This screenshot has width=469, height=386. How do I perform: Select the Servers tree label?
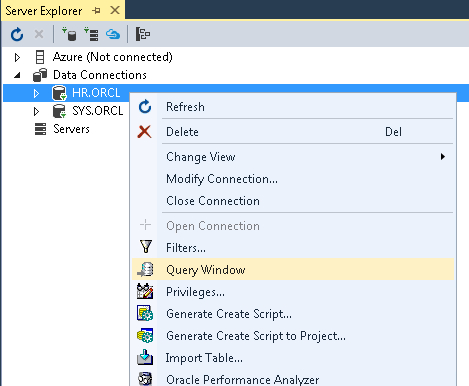[71, 129]
